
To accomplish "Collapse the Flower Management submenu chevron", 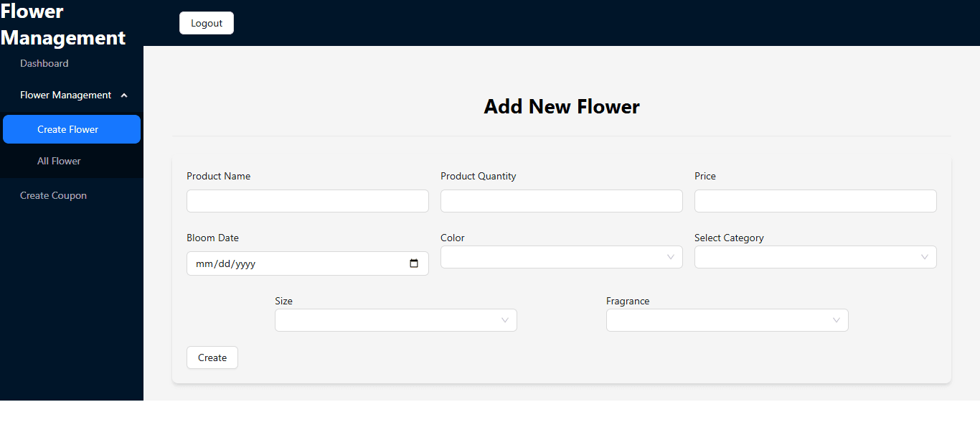I will tap(124, 95).
